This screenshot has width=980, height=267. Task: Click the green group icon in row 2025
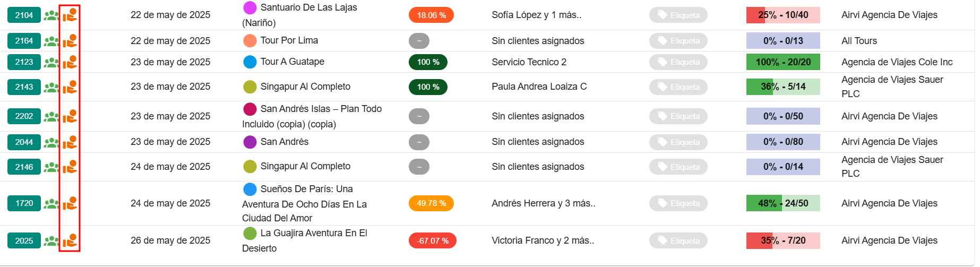(x=51, y=241)
